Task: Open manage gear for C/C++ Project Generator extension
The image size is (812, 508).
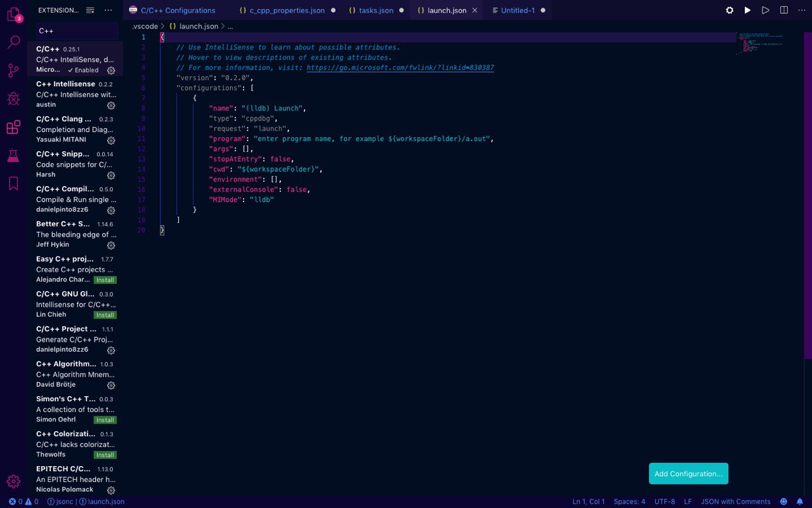Action: point(111,351)
